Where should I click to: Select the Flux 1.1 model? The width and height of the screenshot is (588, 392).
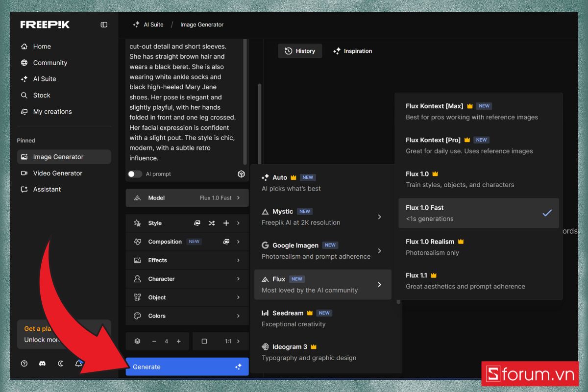[479, 281]
